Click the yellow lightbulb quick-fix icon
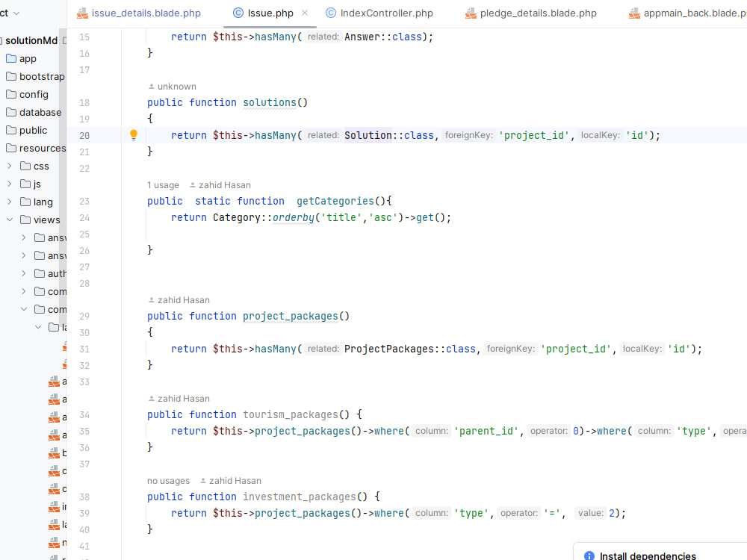The image size is (747, 560). [x=134, y=135]
